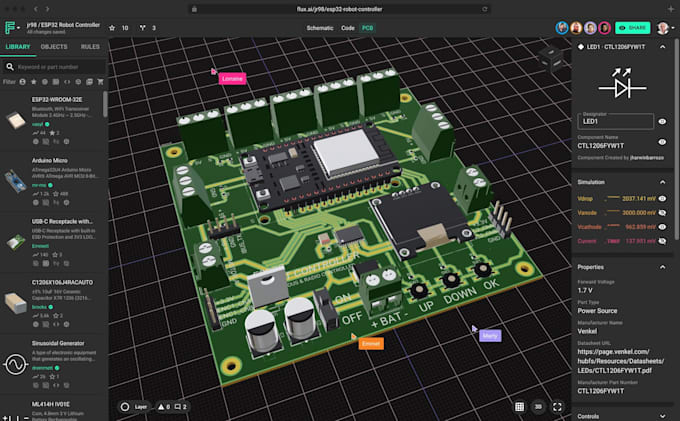Click the fourth collaborator avatar
The height and width of the screenshot is (421, 680).
tap(605, 28)
